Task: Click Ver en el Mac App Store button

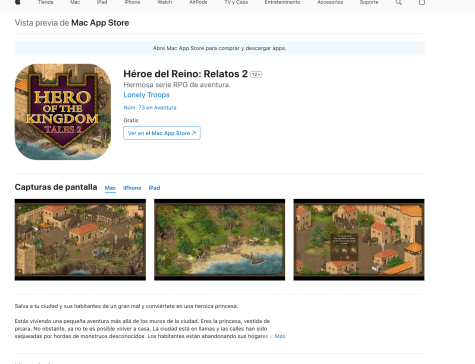Action: click(x=162, y=133)
